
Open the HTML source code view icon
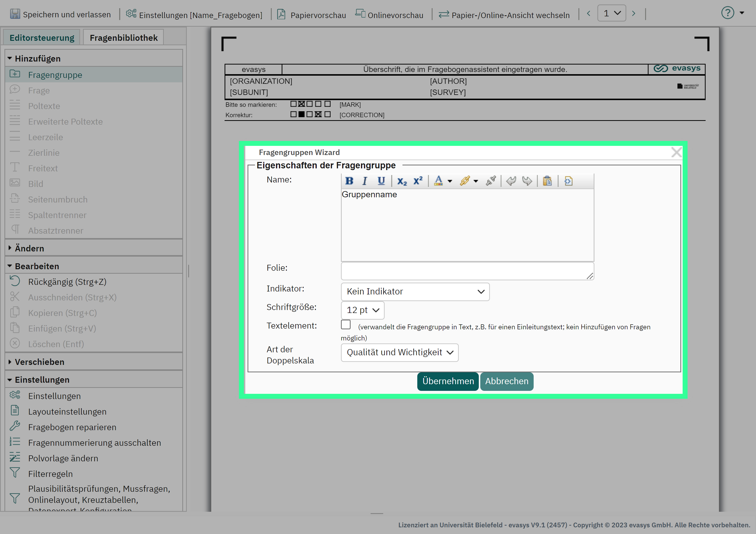click(x=568, y=181)
